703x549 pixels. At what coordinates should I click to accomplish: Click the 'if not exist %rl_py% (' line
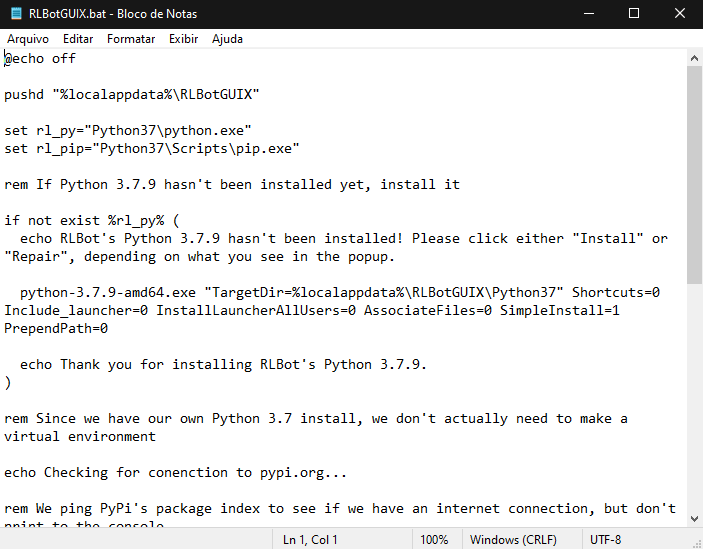click(92, 220)
